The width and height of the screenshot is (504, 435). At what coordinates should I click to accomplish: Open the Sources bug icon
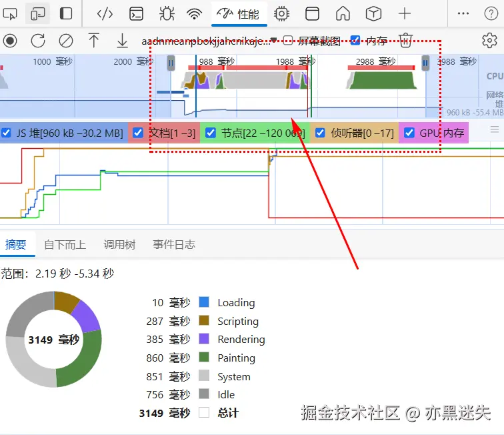click(x=167, y=14)
